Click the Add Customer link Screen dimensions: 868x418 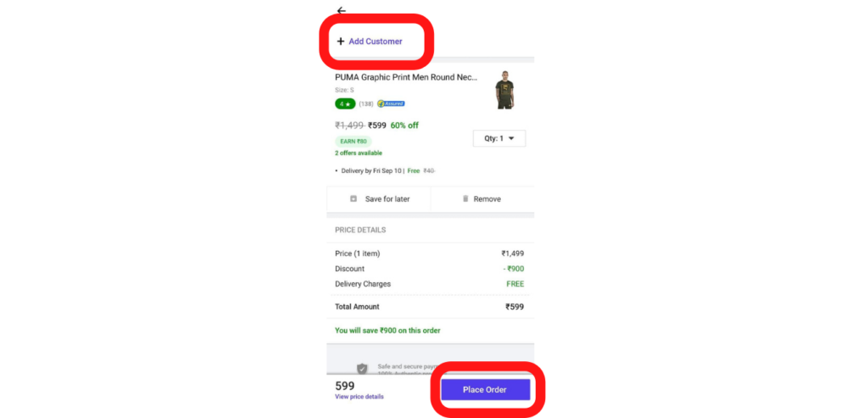[376, 42]
